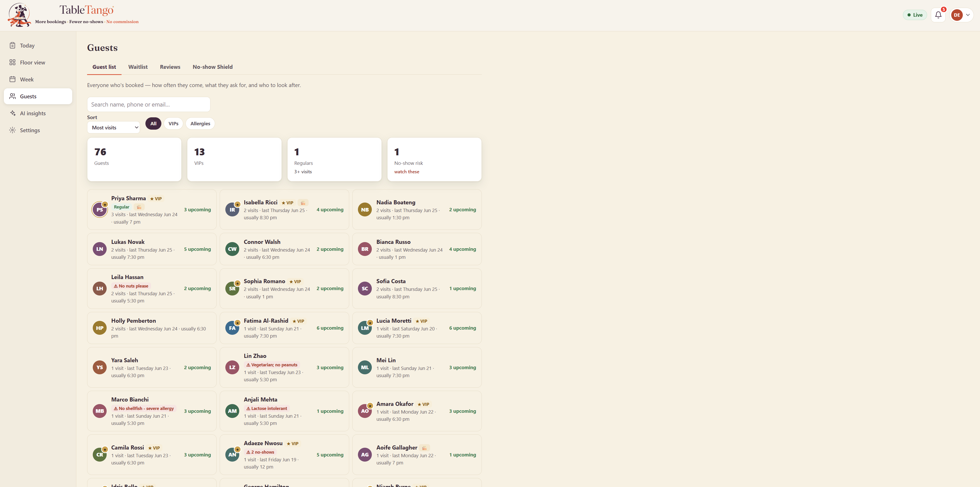Open the notifications bell
Screen dimensions: 980x487
click(938, 15)
